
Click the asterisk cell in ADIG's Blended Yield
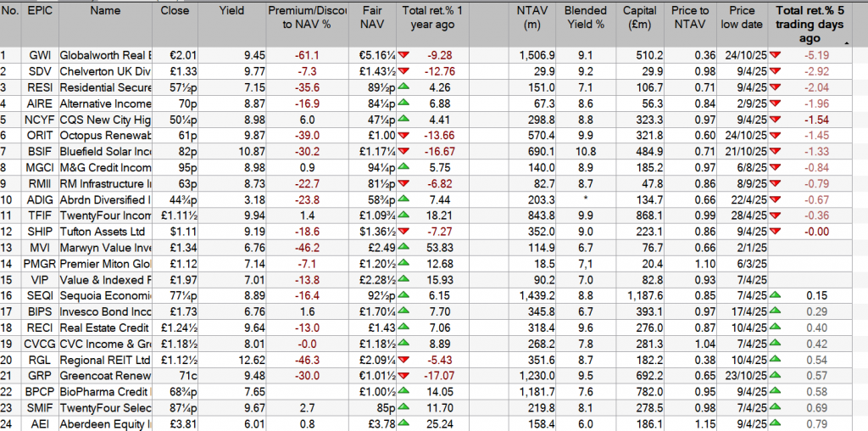(587, 199)
